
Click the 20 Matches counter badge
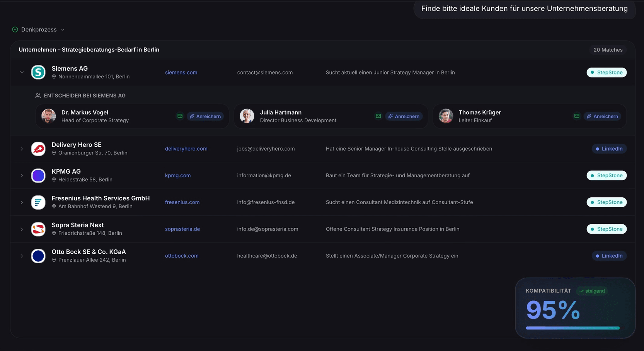608,50
